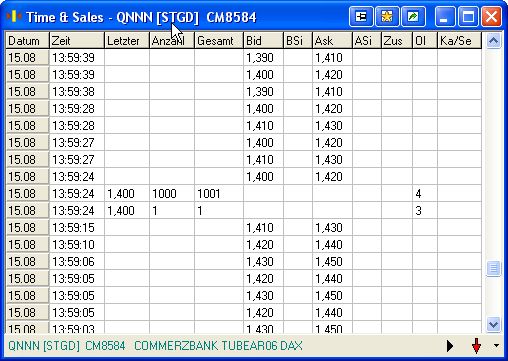
Task: Minimize the Time & Sales window
Action: (x=444, y=17)
